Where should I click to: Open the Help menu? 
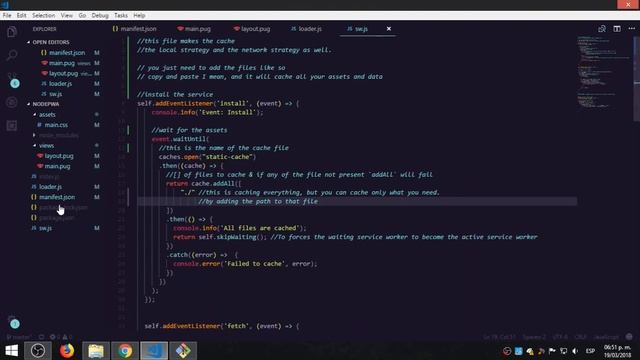point(139,16)
